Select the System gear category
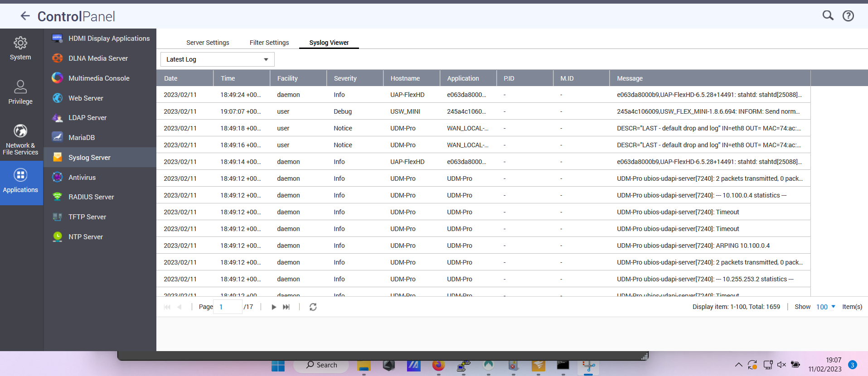 coord(20,48)
